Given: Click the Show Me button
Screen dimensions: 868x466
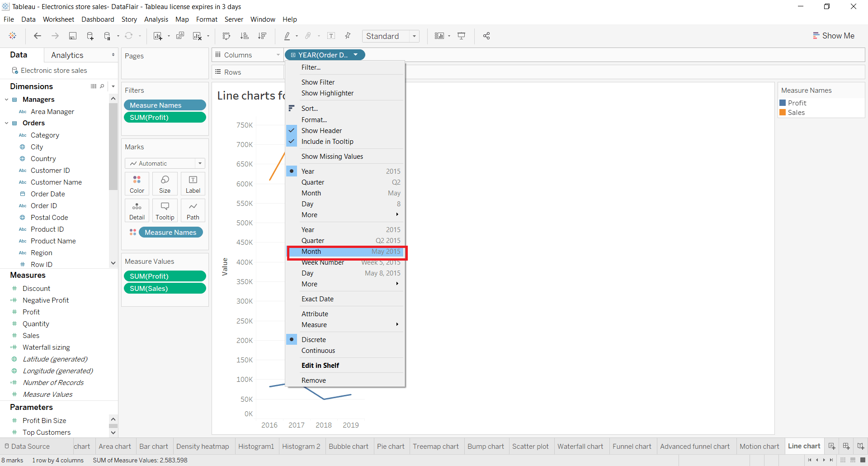Looking at the screenshot, I should (x=833, y=36).
